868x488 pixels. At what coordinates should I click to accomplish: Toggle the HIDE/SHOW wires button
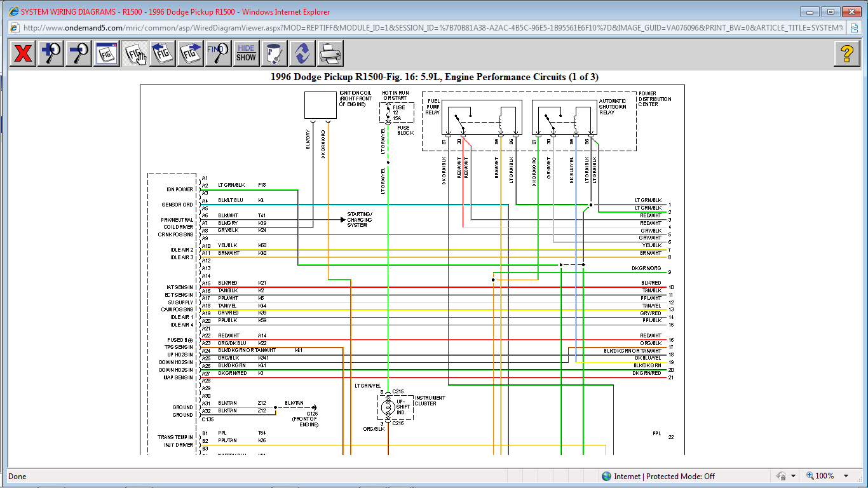(246, 53)
